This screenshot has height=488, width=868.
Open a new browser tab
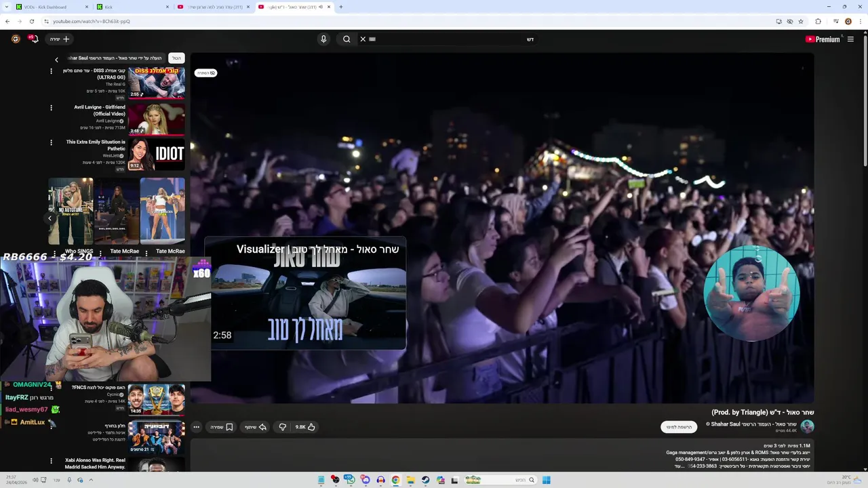340,7
